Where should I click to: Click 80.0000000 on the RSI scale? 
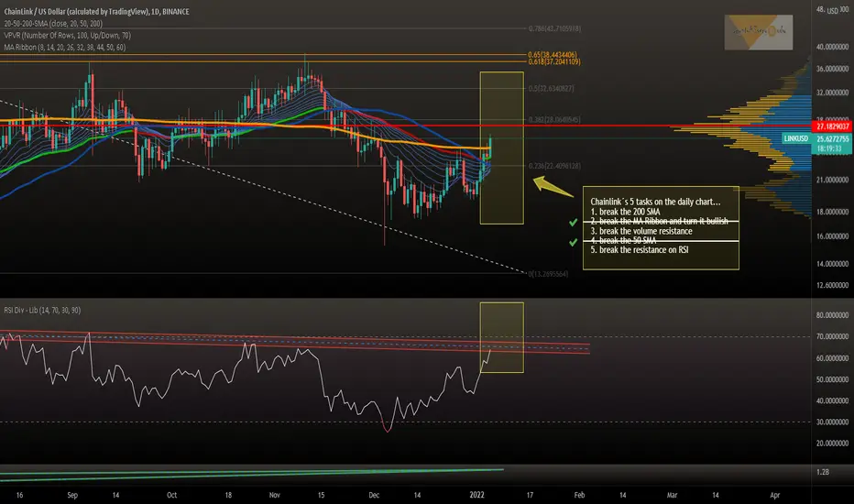(x=832, y=315)
